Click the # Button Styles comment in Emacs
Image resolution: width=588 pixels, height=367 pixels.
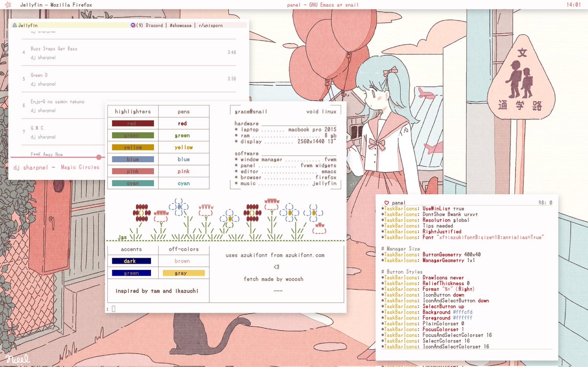[x=402, y=271]
